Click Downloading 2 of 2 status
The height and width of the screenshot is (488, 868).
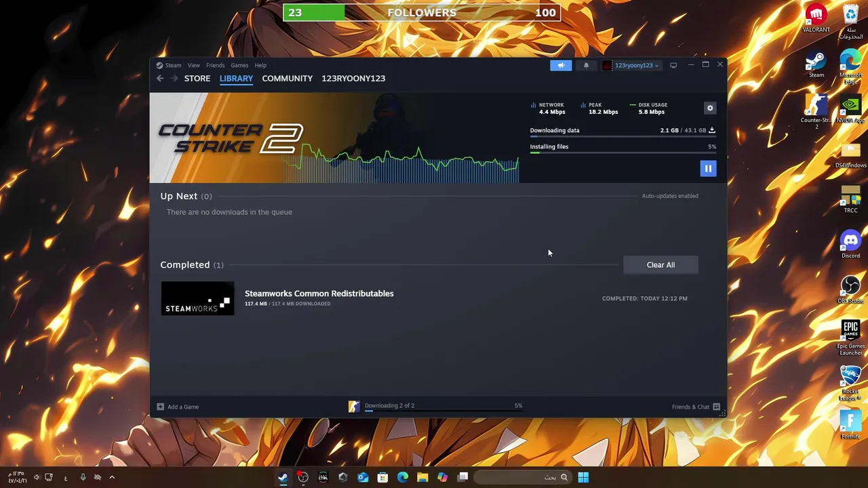coord(389,405)
